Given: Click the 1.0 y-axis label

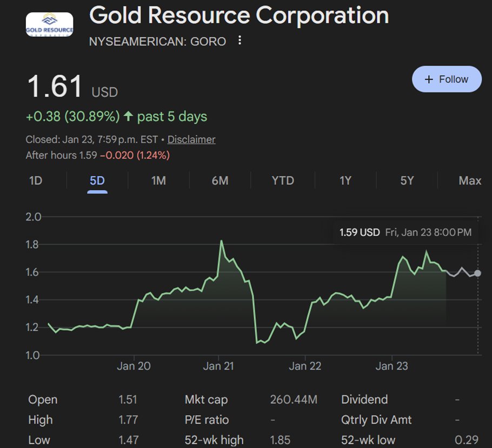Looking at the screenshot, I should pyautogui.click(x=32, y=355).
